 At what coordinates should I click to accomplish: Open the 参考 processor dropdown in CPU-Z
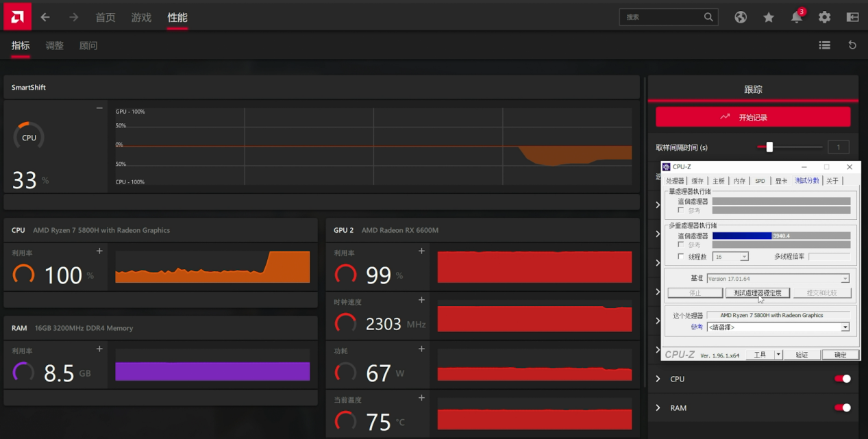(x=845, y=327)
